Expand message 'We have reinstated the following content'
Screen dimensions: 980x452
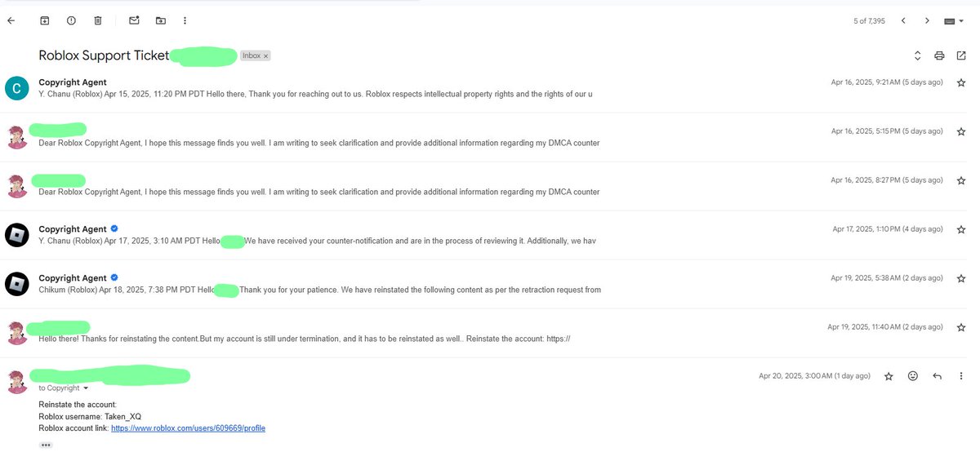click(319, 290)
